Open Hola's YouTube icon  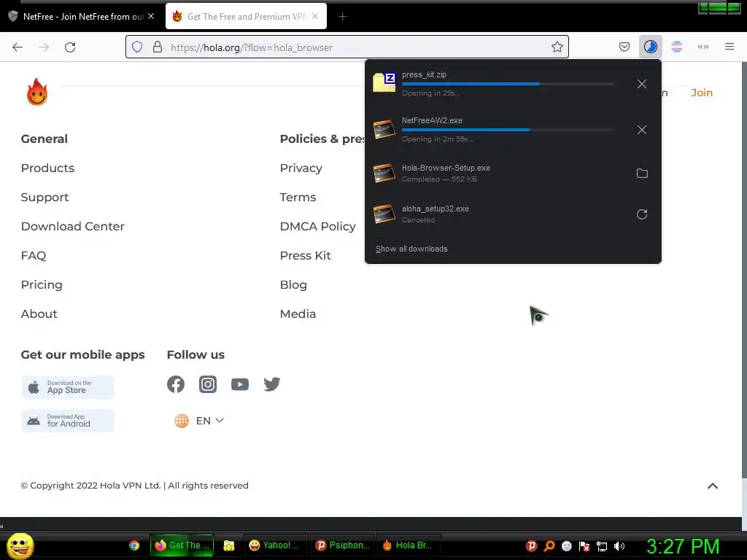[x=239, y=384]
